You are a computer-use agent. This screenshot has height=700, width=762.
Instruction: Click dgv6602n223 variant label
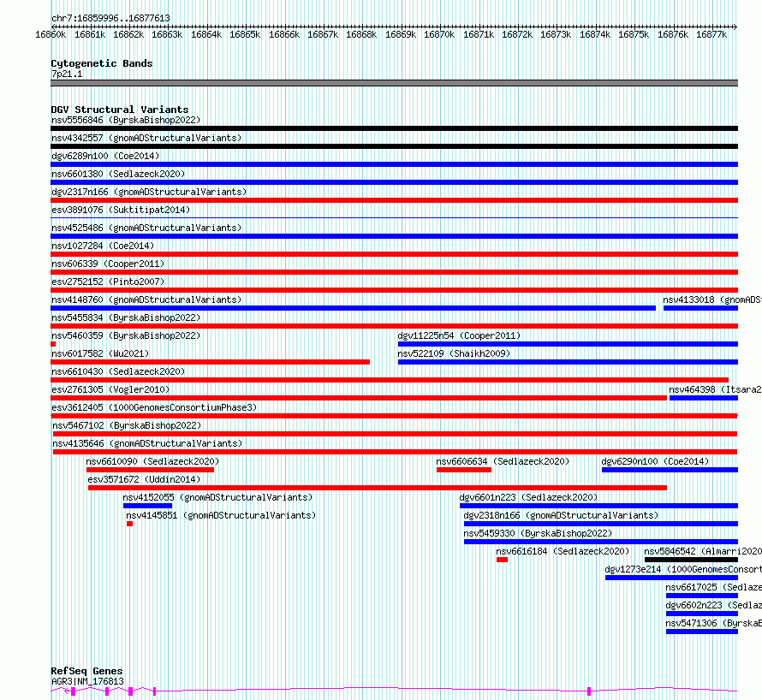coord(713,605)
